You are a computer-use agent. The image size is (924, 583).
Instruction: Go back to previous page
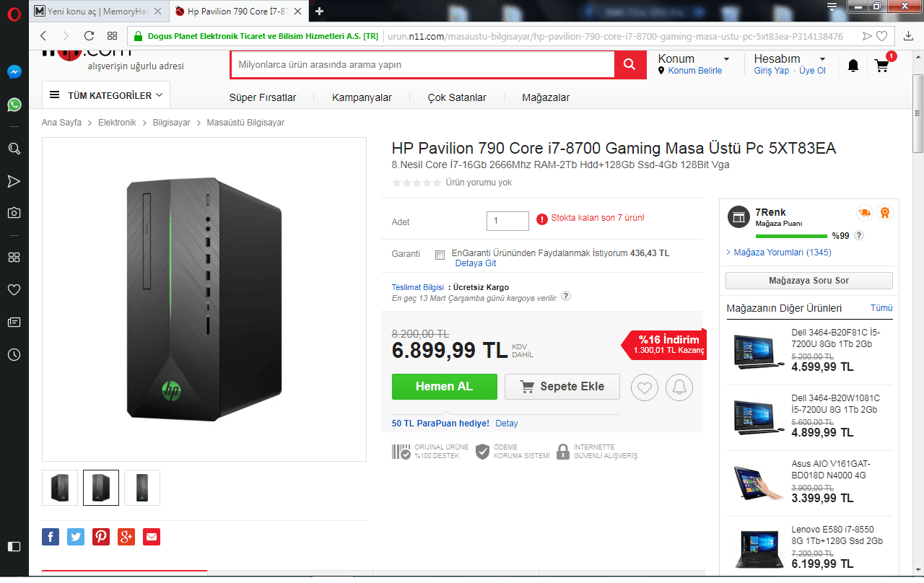click(x=43, y=36)
